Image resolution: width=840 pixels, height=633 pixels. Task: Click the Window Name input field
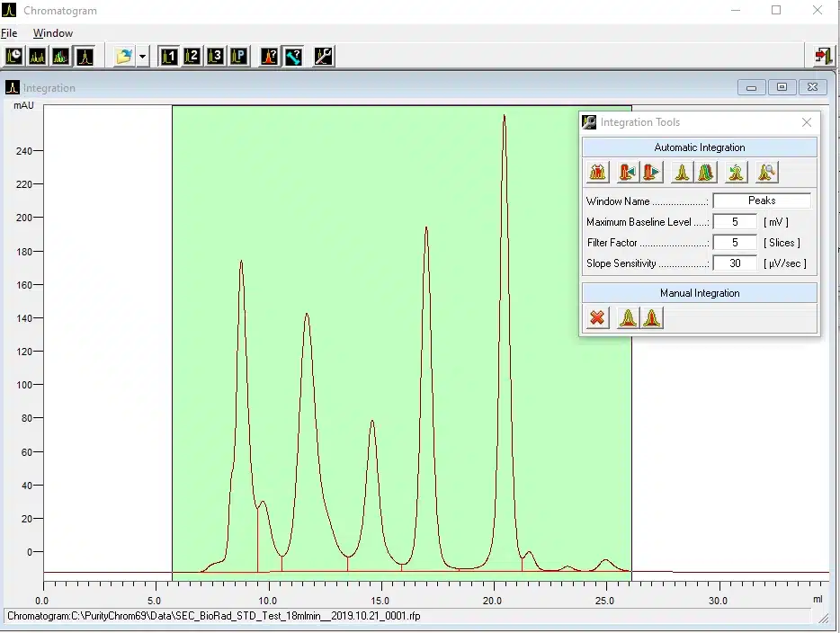(761, 201)
